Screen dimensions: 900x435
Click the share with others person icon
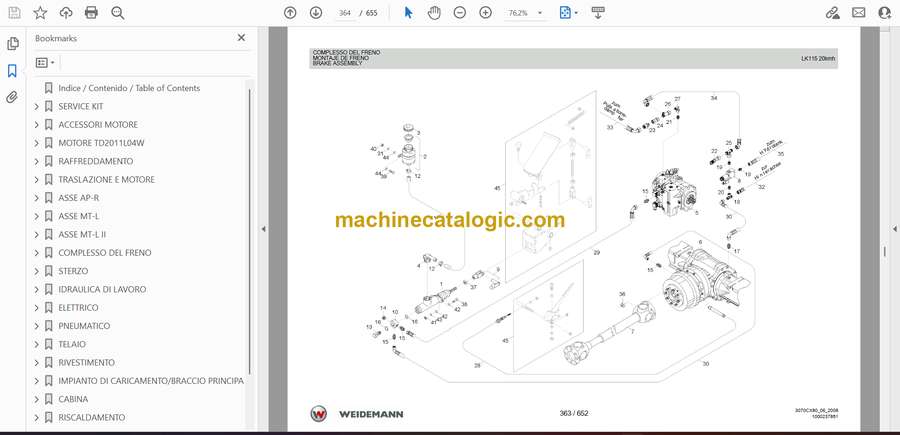885,13
